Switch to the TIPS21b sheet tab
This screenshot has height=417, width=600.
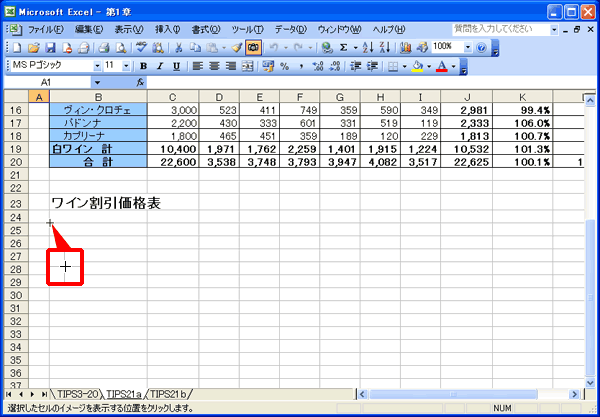coord(168,393)
